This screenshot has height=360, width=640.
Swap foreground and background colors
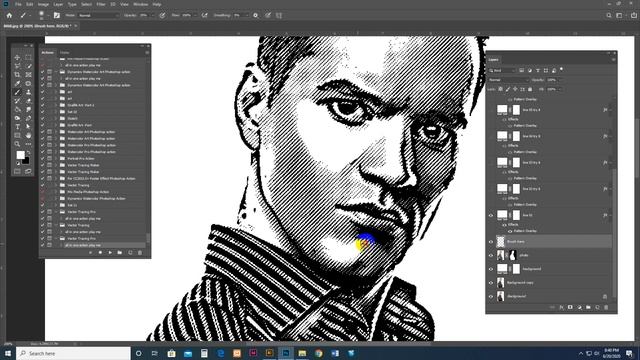28,153
